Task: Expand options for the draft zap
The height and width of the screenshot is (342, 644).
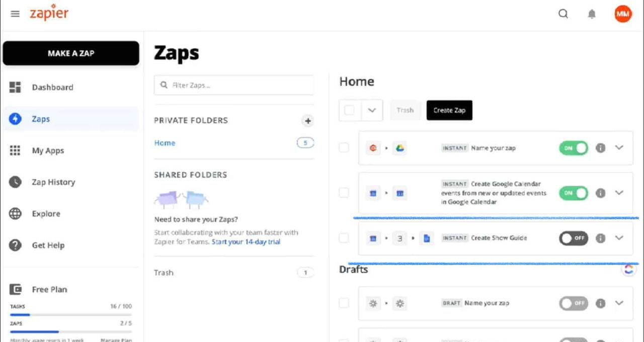Action: 619,303
